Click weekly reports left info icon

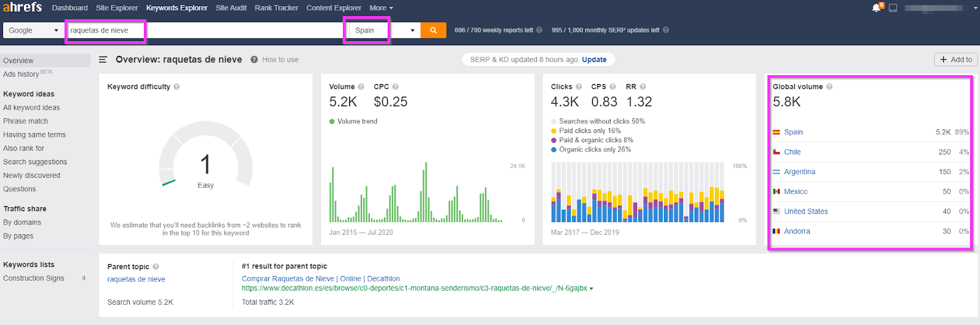tap(539, 30)
